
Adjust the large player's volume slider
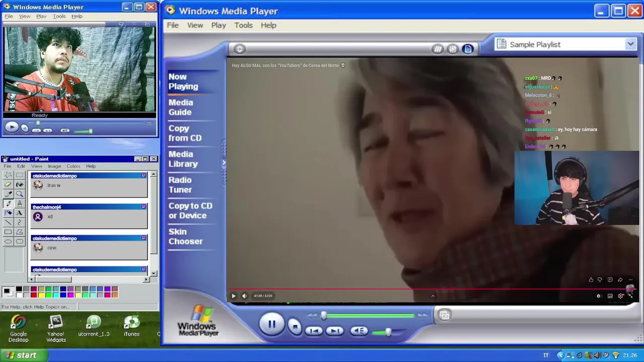[x=388, y=332]
